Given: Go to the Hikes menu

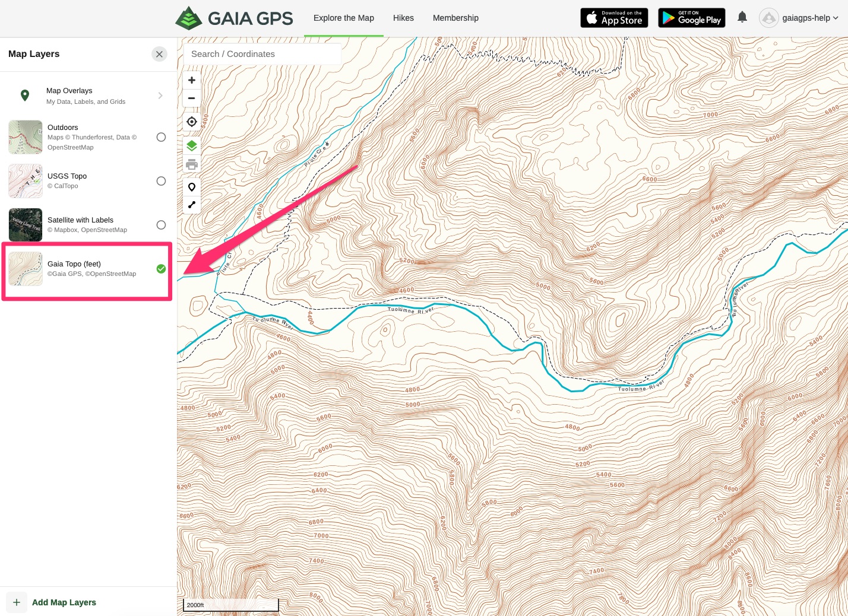Looking at the screenshot, I should (x=403, y=18).
